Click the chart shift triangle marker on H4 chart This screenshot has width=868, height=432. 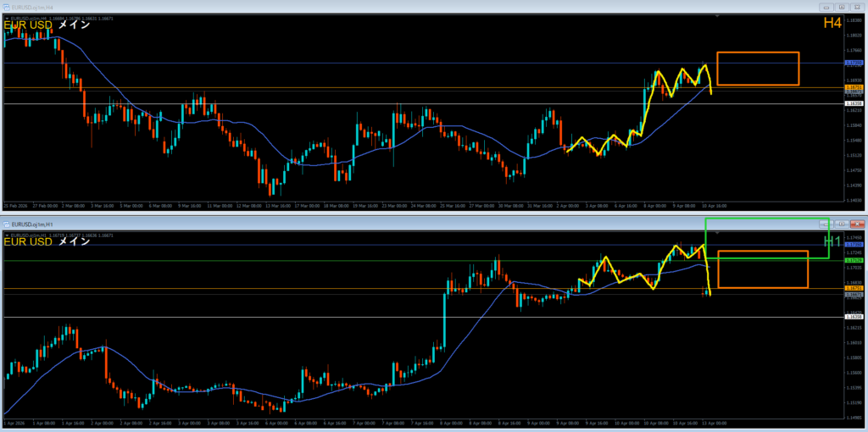(x=717, y=15)
